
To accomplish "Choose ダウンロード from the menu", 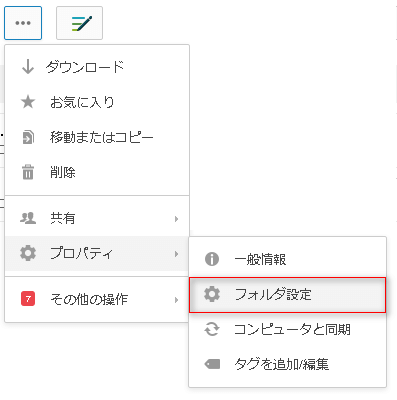I will pyautogui.click(x=97, y=67).
